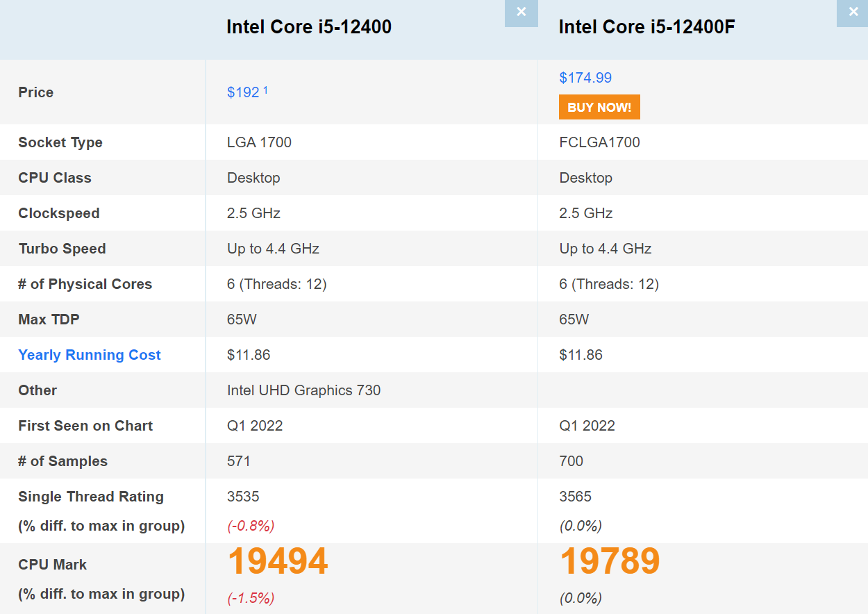Click the 571 samples value
The image size is (868, 614).
239,461
